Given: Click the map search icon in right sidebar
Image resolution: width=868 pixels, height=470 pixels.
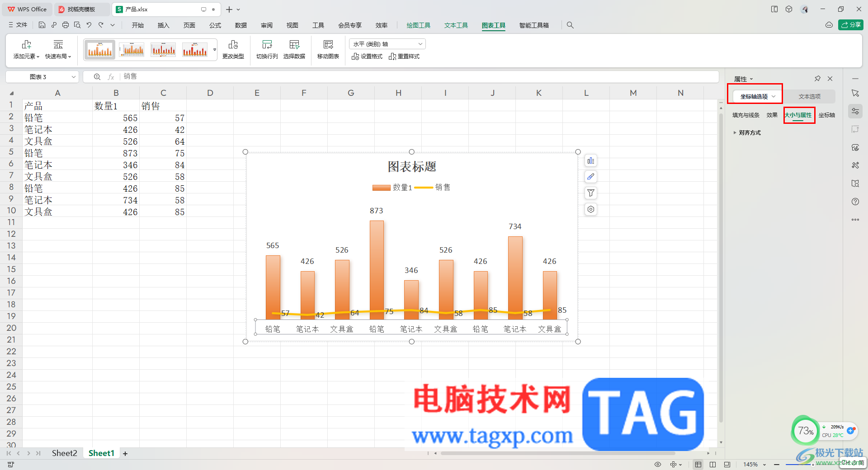Looking at the screenshot, I should pos(855,183).
